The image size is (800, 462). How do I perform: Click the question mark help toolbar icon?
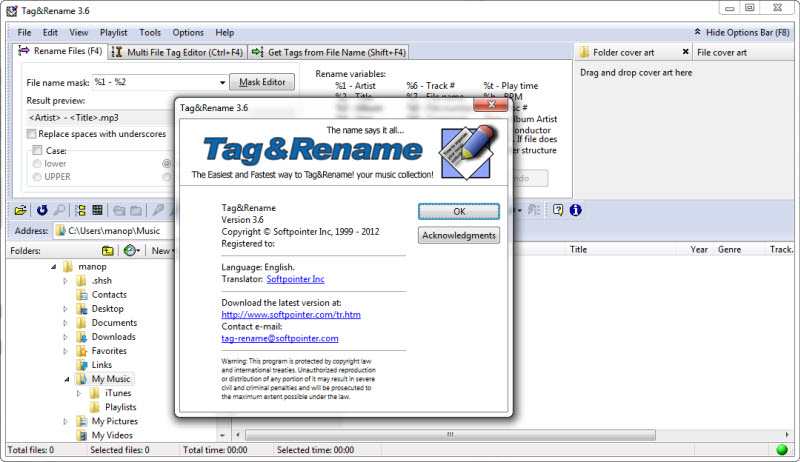558,210
